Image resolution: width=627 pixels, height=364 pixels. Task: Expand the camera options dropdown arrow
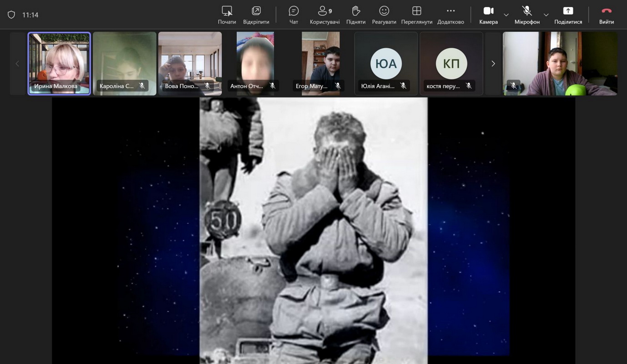click(x=506, y=15)
